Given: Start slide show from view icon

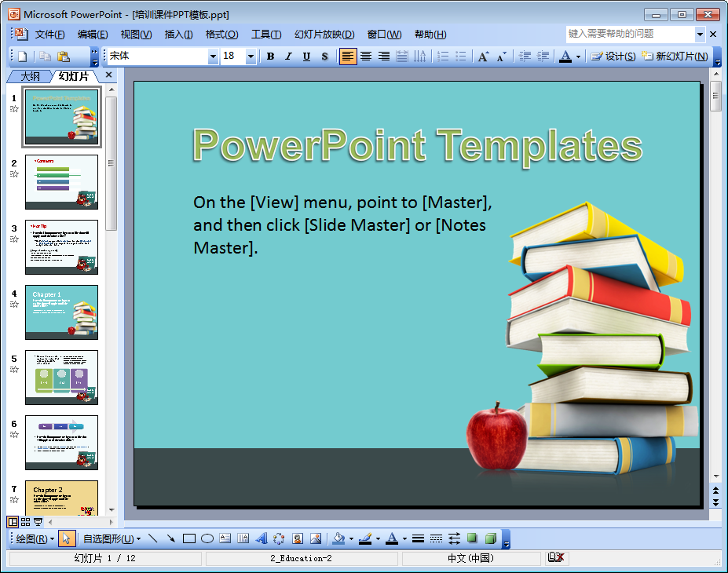Looking at the screenshot, I should tap(38, 522).
